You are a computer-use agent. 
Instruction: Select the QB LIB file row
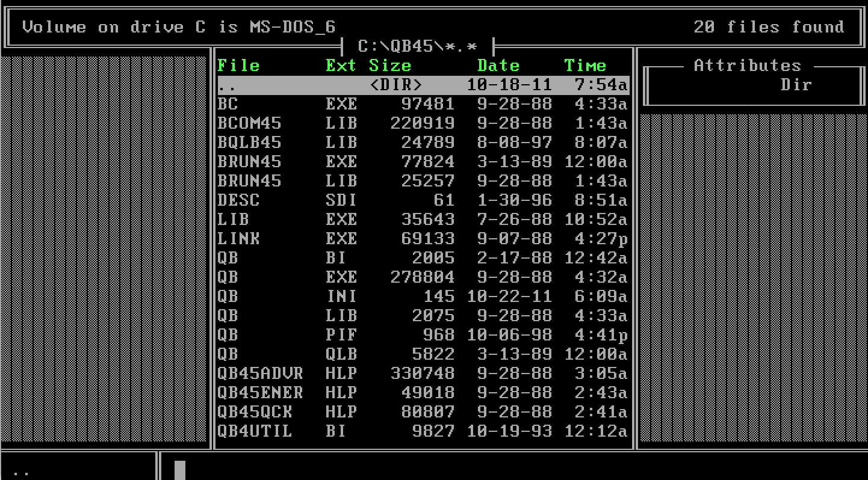click(423, 316)
